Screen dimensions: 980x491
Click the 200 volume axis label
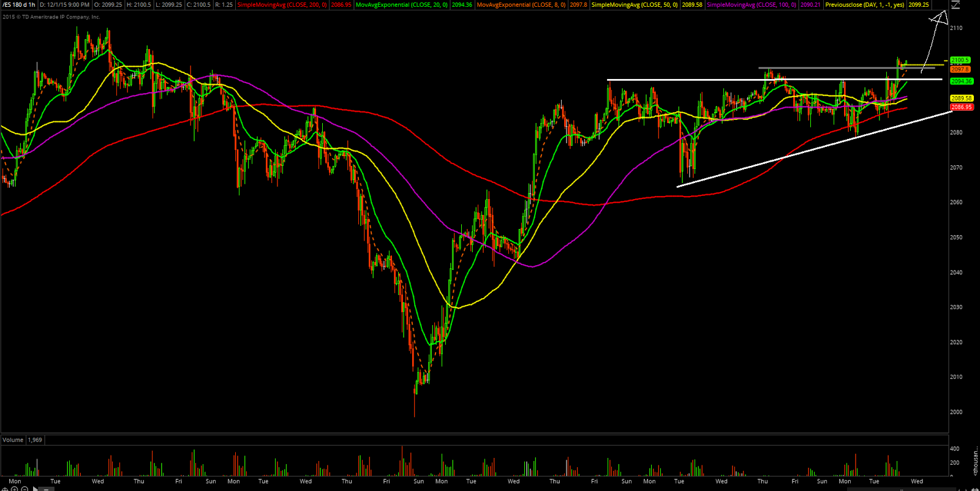coord(954,463)
